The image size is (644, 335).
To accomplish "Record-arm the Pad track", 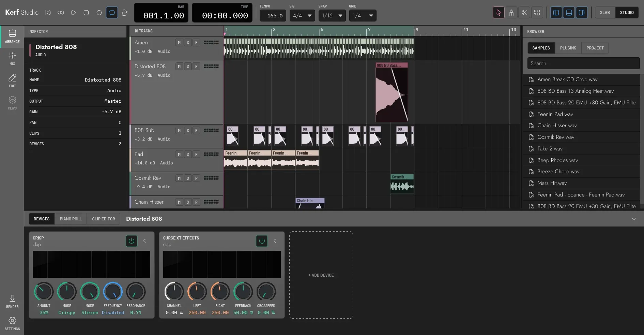I will (x=196, y=154).
